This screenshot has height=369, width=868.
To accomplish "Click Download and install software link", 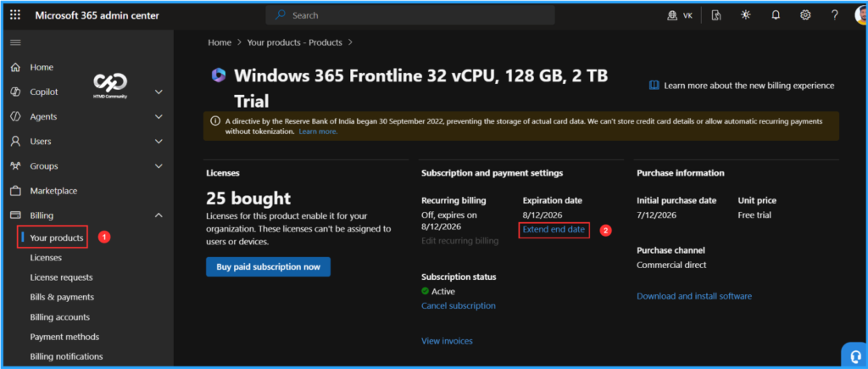I will (x=694, y=296).
